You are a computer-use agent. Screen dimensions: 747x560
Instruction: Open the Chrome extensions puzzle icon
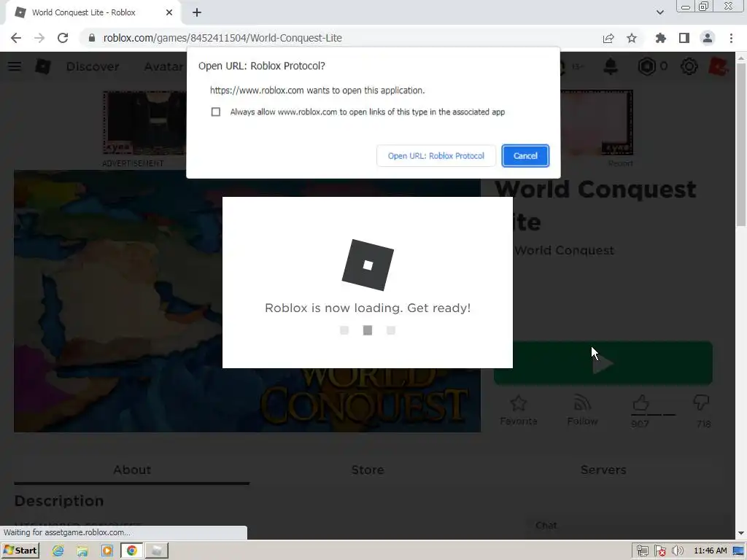coord(660,38)
